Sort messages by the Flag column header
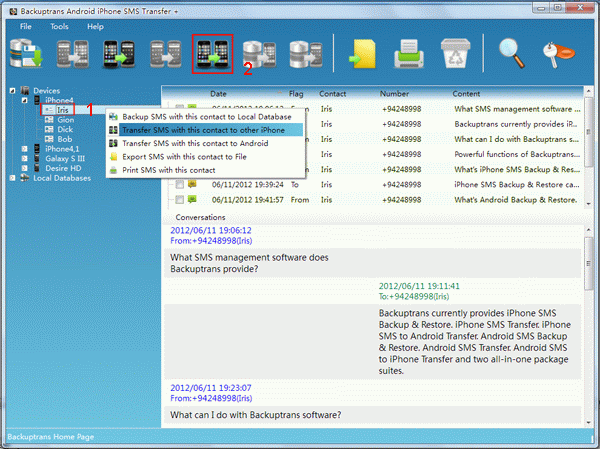The width and height of the screenshot is (600, 449). (296, 94)
